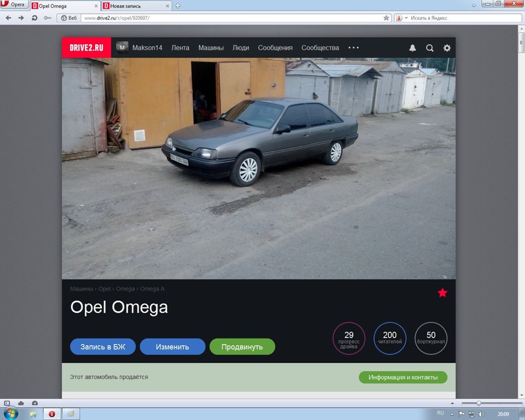Click the Omega breadcrumb link
525x420 pixels.
click(x=125, y=289)
